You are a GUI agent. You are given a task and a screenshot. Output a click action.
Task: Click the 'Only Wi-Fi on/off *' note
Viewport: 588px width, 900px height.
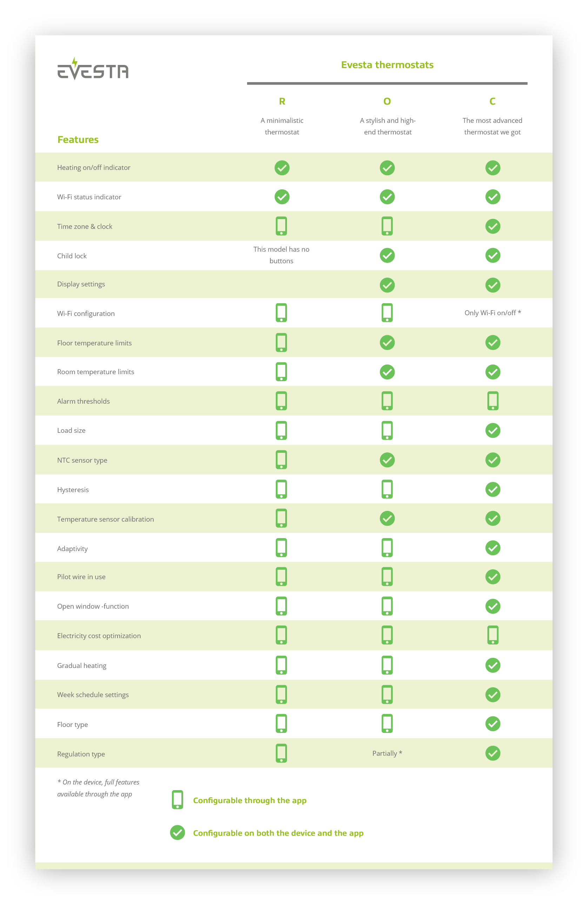[492, 313]
